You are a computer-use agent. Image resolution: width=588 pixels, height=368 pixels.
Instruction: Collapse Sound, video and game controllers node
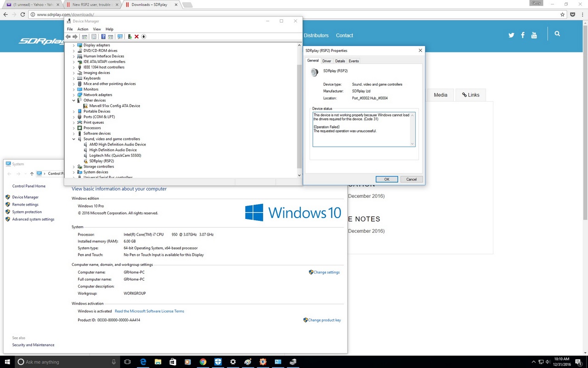point(73,139)
